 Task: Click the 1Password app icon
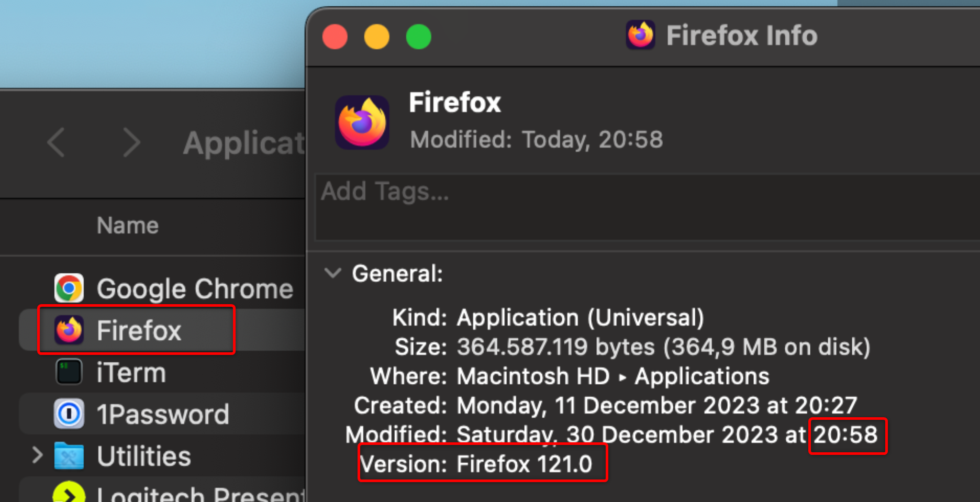click(x=69, y=414)
